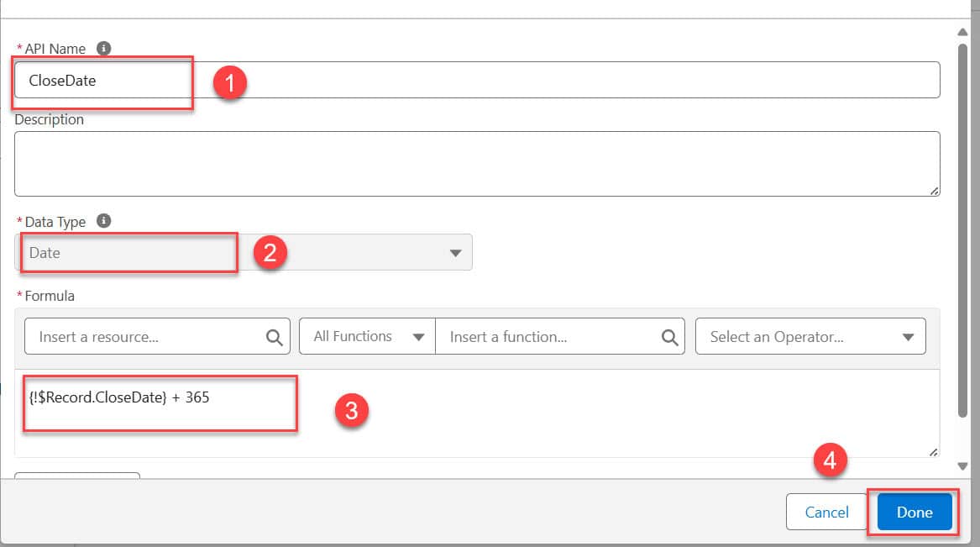Screen dimensions: 980x547
Task: Click the resource search magnifier icon
Action: 274,337
